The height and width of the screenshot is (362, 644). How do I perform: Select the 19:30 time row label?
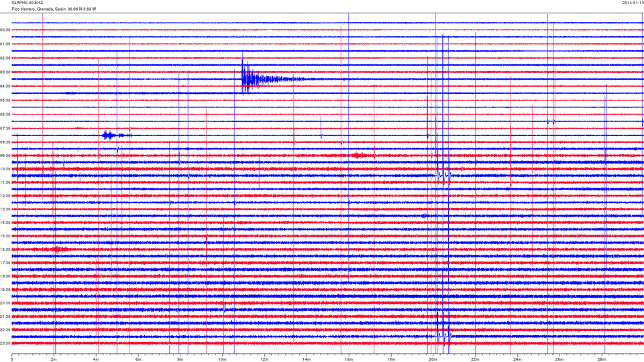(5, 290)
